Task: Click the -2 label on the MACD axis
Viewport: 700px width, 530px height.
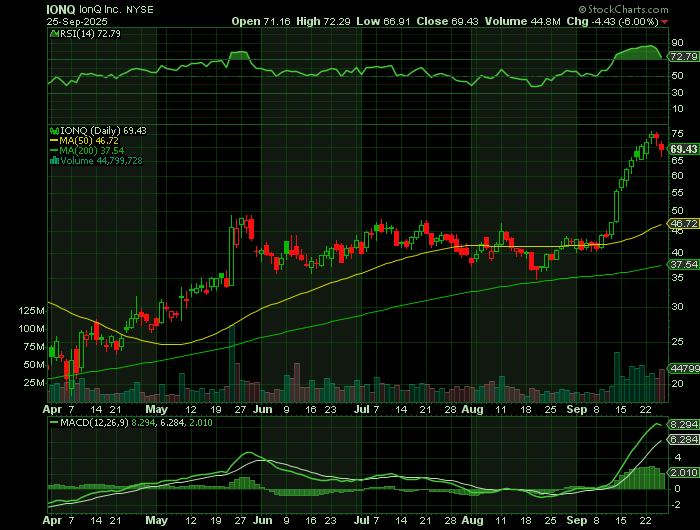Action: (x=676, y=505)
